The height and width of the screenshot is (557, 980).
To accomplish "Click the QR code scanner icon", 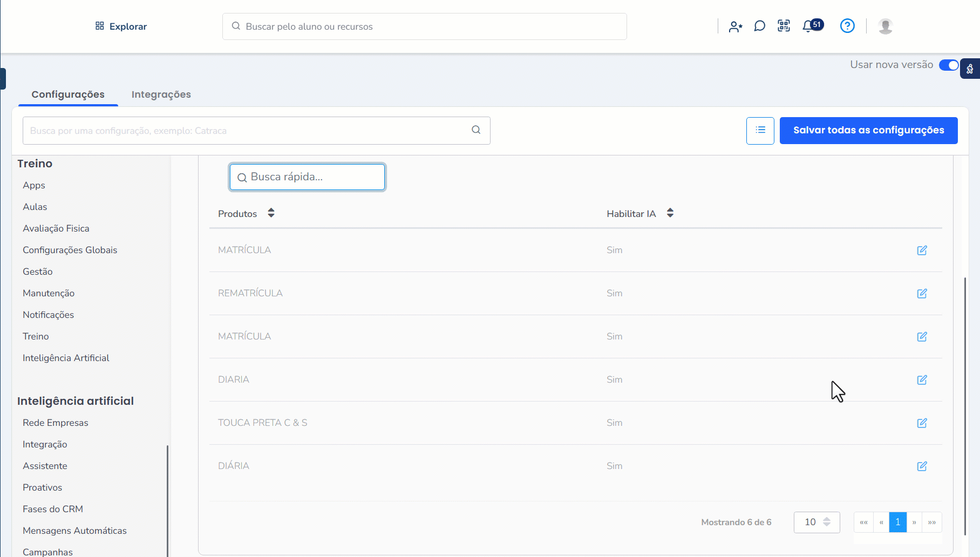I will (x=784, y=26).
